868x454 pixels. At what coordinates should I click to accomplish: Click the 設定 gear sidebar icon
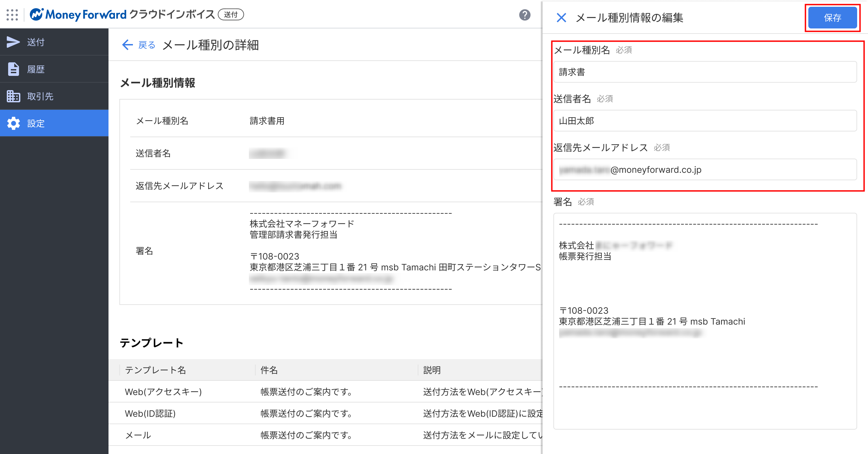pyautogui.click(x=13, y=123)
